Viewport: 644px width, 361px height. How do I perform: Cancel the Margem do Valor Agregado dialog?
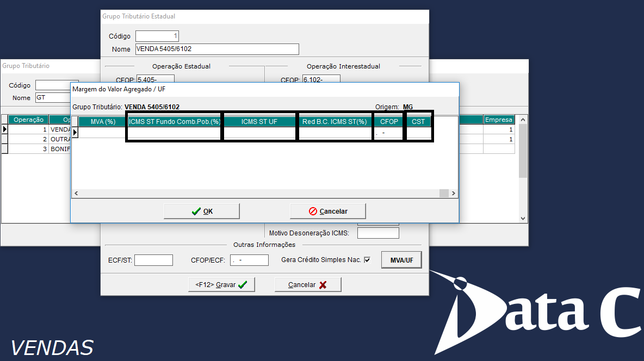[328, 211]
